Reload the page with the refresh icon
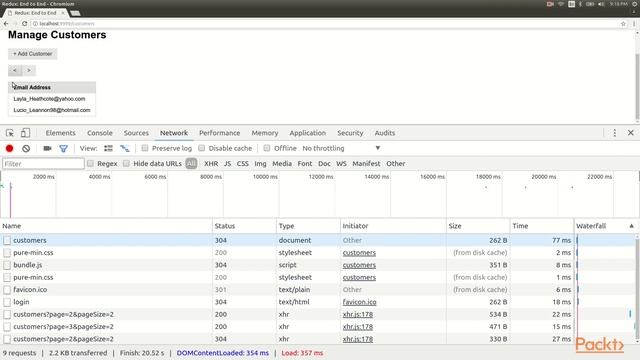640x360 pixels. tap(24, 24)
